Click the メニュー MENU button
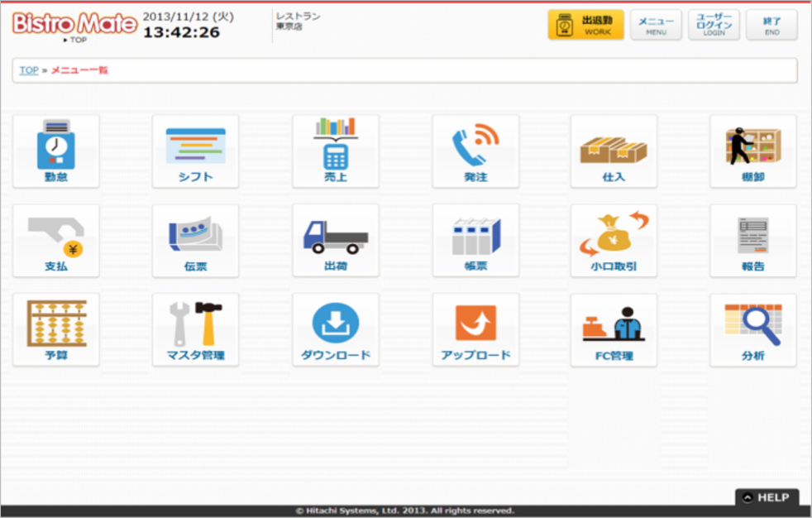 point(656,26)
